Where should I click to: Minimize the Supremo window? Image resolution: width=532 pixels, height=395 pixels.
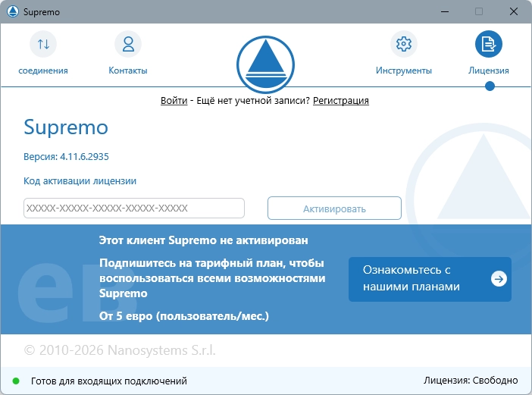[445, 12]
